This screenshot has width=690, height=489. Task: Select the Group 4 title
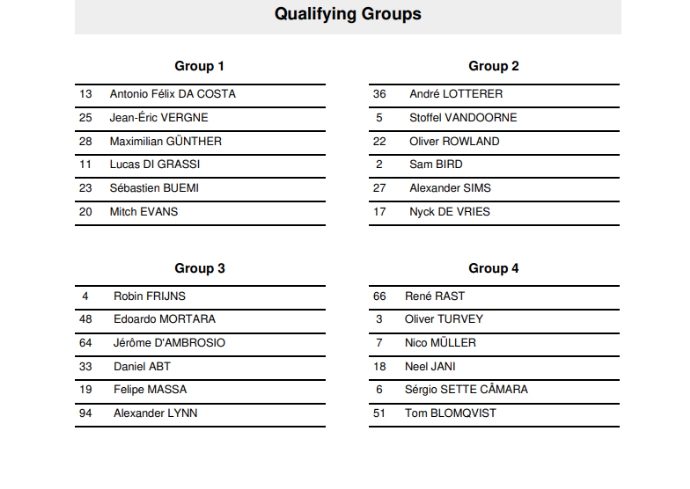click(493, 268)
